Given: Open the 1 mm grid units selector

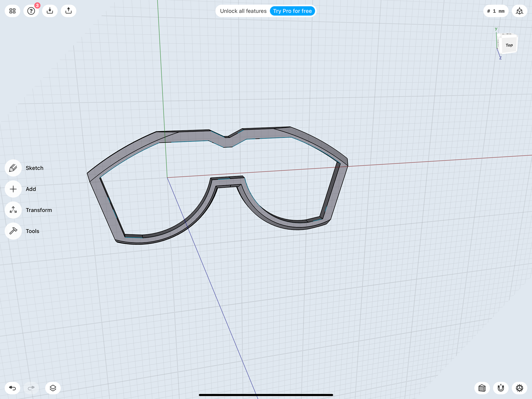Looking at the screenshot, I should pos(496,11).
